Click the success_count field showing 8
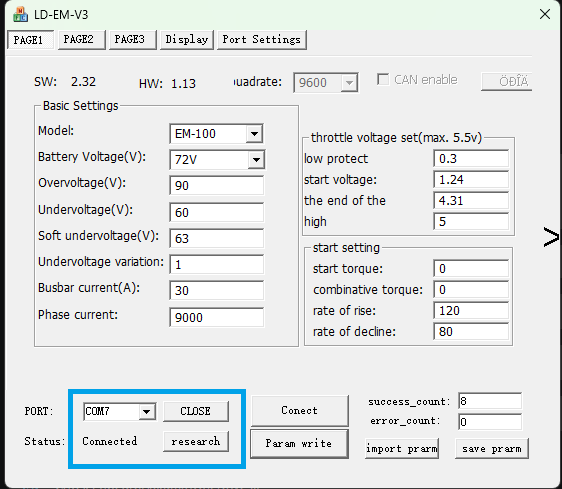562x489 pixels. coord(490,401)
